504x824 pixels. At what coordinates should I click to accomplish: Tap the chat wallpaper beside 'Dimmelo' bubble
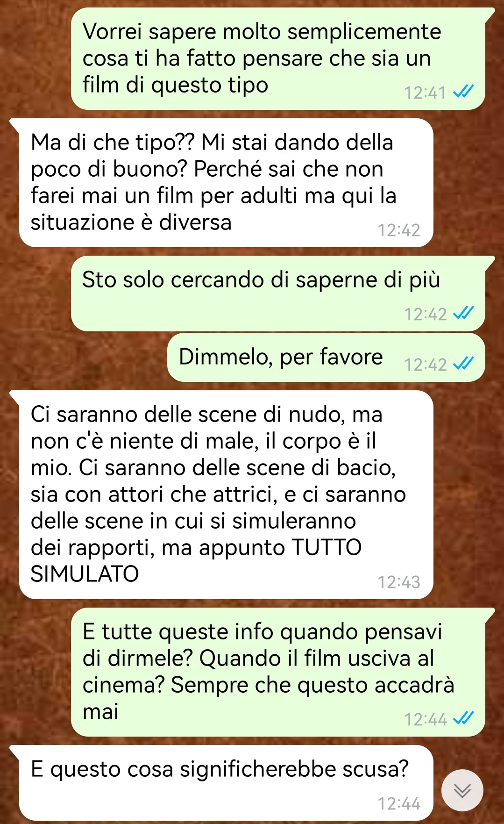tap(84, 358)
